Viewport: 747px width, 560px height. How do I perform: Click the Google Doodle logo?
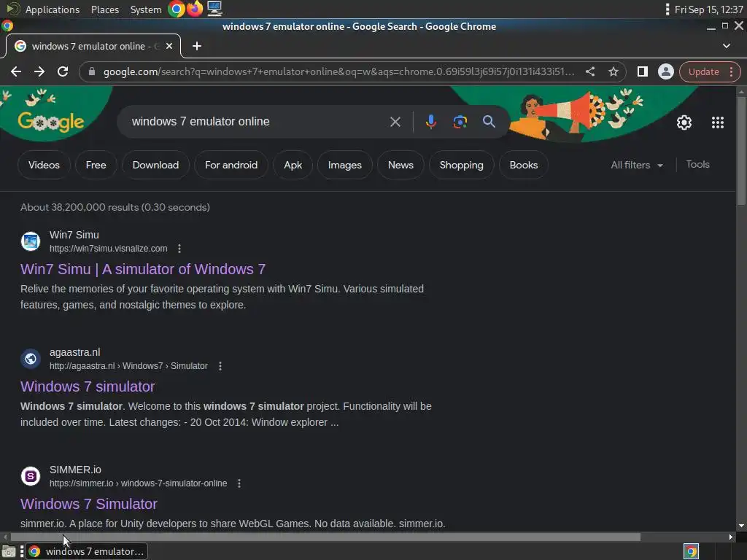point(51,122)
